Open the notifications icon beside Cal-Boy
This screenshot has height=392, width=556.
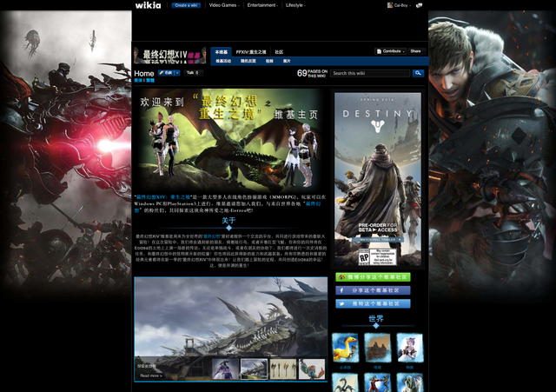[419, 5]
